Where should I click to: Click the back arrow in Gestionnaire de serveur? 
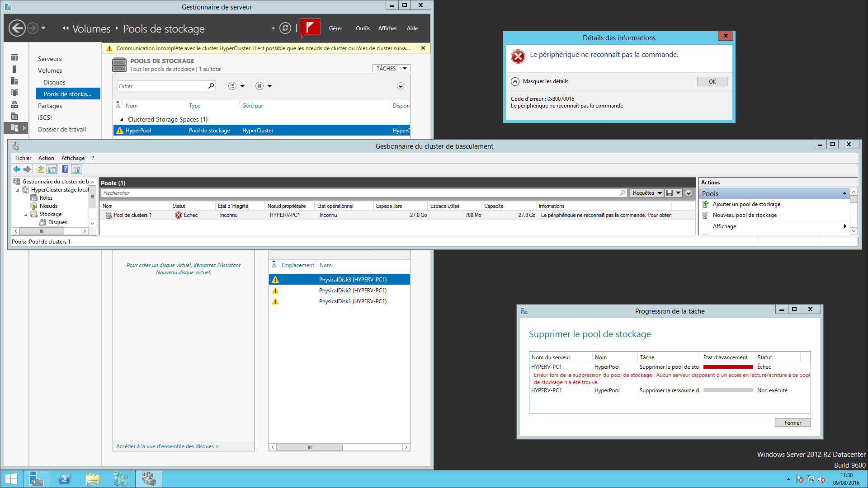coord(17,28)
